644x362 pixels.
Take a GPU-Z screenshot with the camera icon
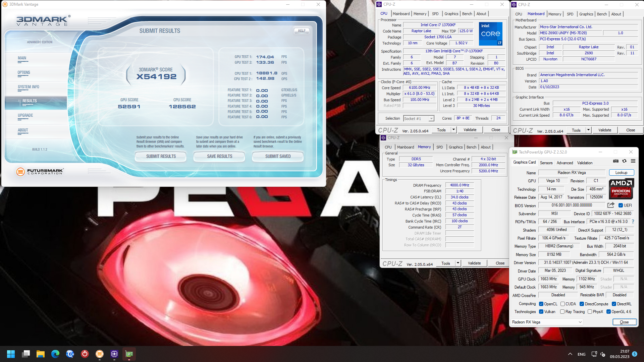pos(616,161)
